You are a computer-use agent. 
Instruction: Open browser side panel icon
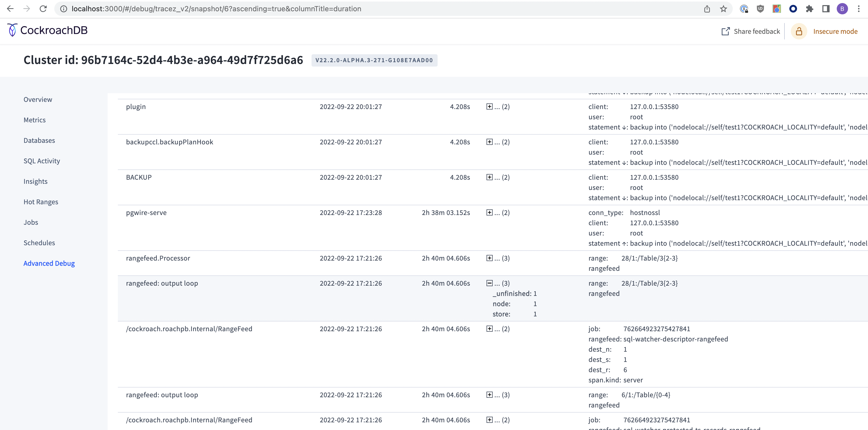pyautogui.click(x=825, y=9)
